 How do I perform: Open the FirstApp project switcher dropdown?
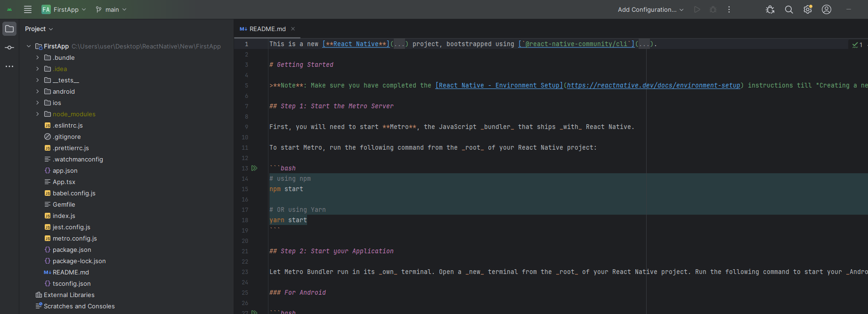click(x=64, y=9)
